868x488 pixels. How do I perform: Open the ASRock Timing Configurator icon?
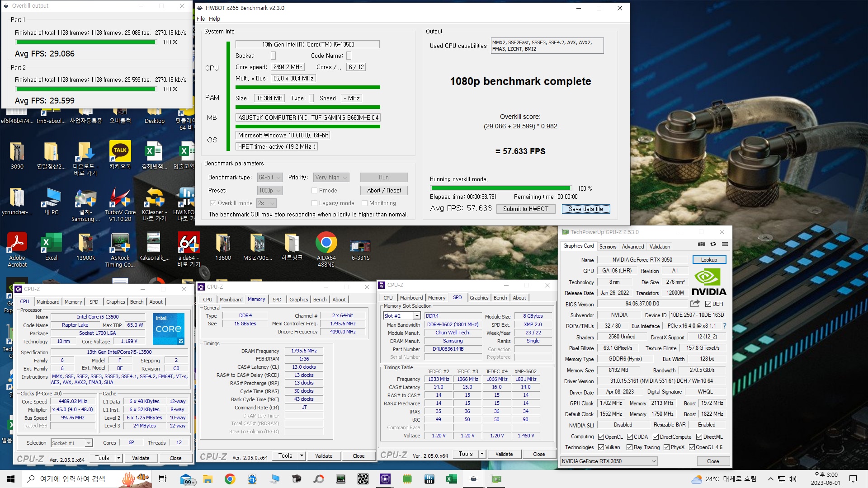120,250
